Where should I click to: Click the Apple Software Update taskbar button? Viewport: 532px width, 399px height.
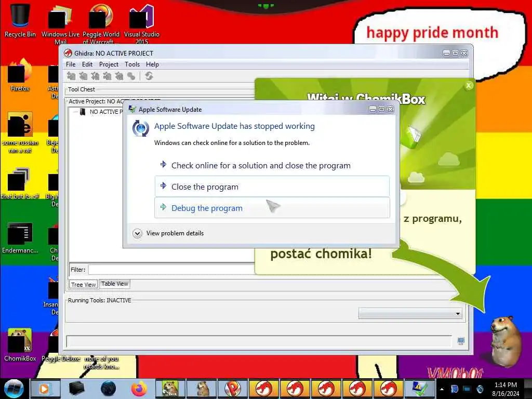click(420, 389)
